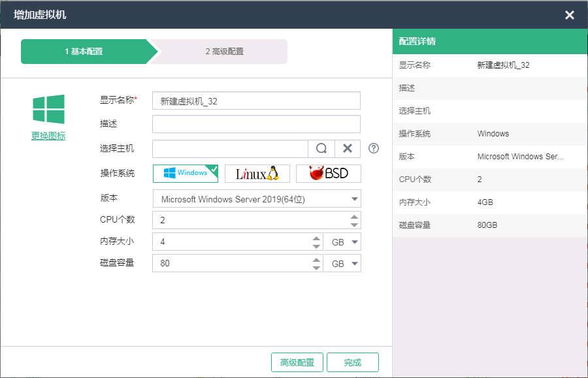The width and height of the screenshot is (588, 378).
Task: Click the search icon in host field
Action: pyautogui.click(x=321, y=149)
